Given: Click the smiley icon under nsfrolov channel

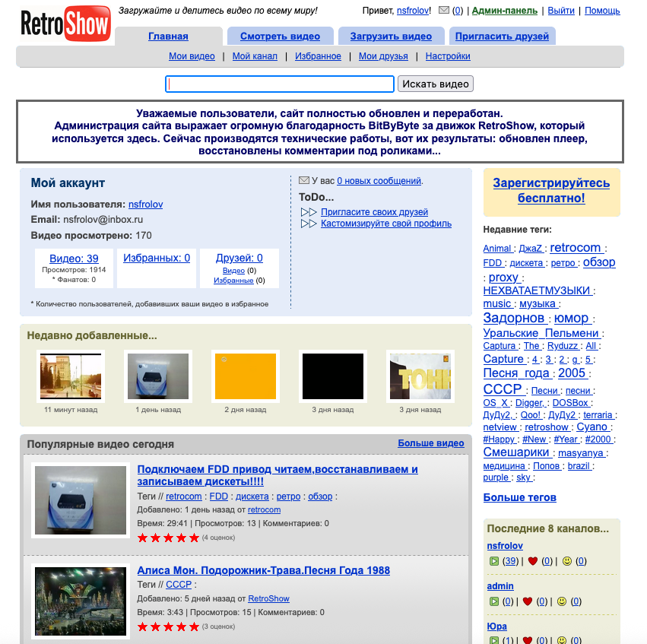Looking at the screenshot, I should pos(566,561).
